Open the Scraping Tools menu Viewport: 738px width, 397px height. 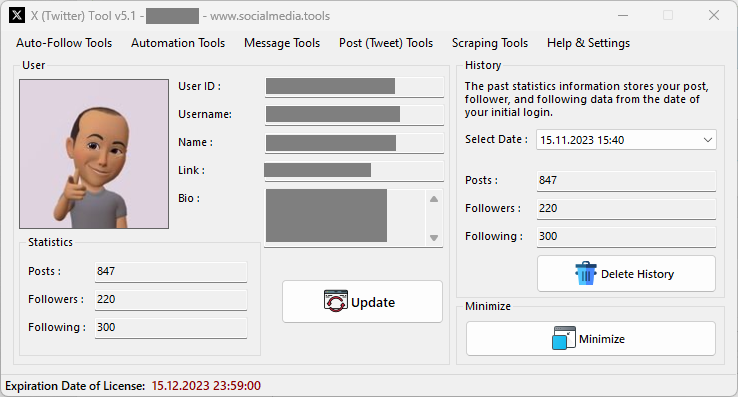click(x=490, y=43)
